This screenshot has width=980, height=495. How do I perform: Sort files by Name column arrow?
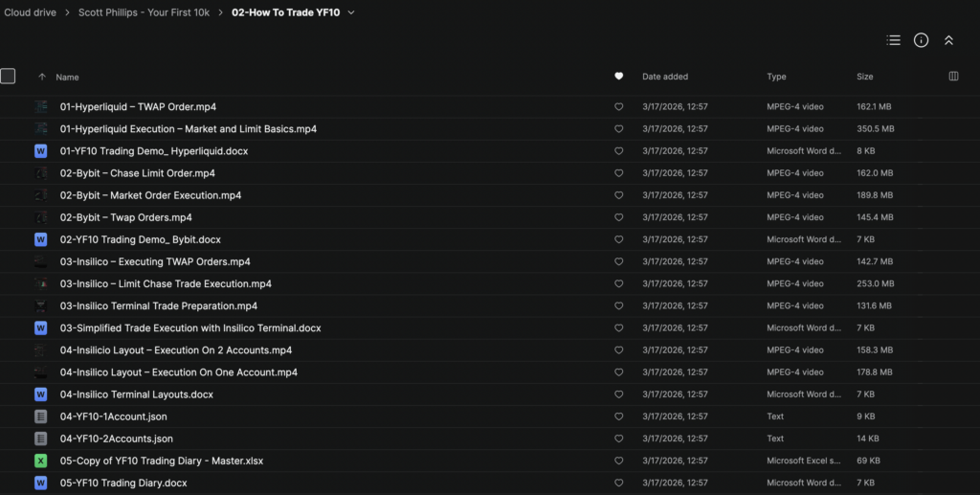click(x=42, y=77)
